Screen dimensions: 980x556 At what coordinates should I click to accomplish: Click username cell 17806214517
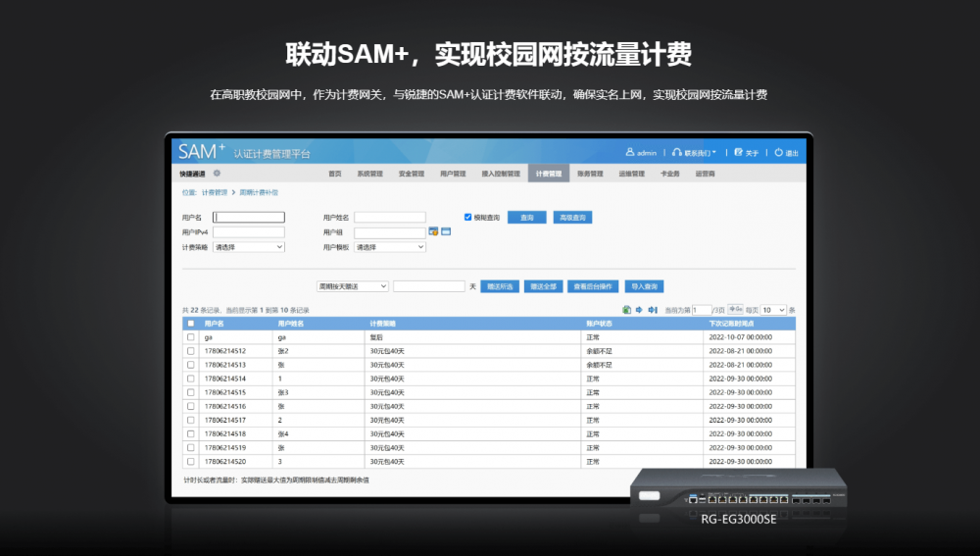coord(225,420)
